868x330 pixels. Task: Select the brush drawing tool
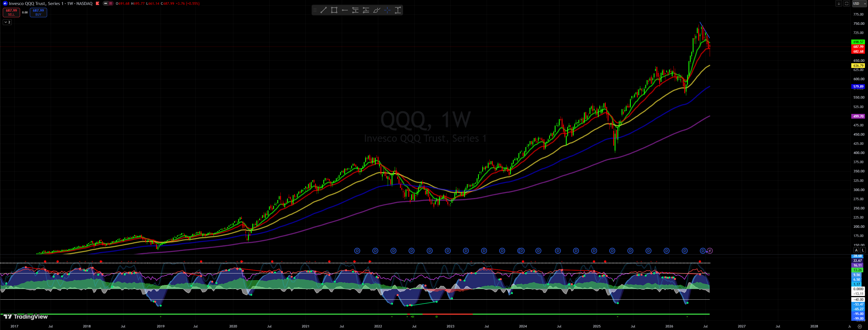[377, 10]
